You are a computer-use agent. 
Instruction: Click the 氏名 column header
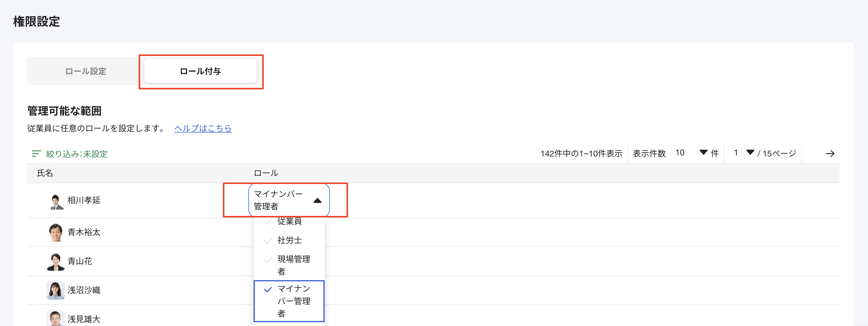45,173
